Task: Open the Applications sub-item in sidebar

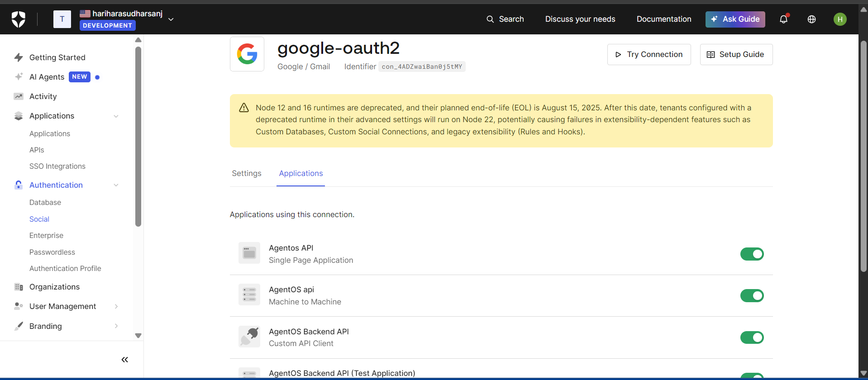Action: (x=50, y=133)
